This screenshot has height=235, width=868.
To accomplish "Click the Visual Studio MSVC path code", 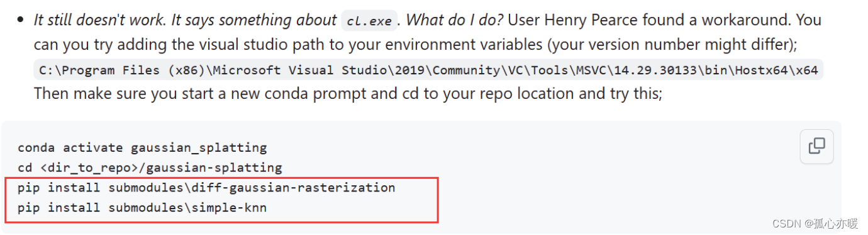I will [x=428, y=70].
